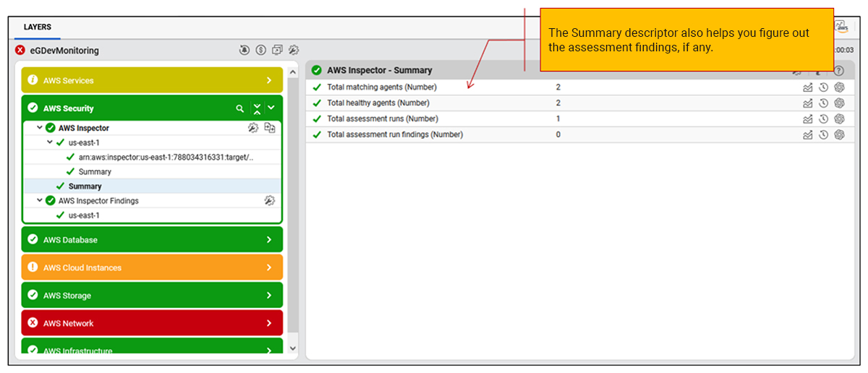Switch to the LAYERS tab
This screenshot has width=868, height=373.
38,27
